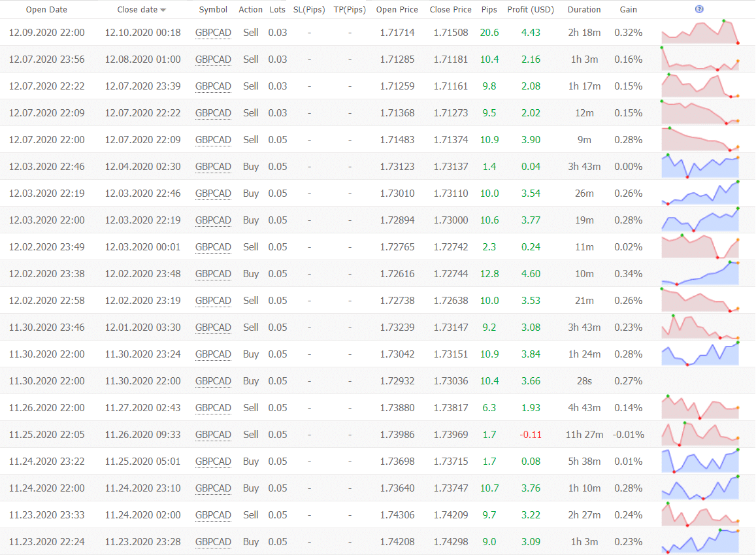756x555 pixels.
Task: Open sparkline chart for 12.03.2020 22:00 trade
Action: 700,220
